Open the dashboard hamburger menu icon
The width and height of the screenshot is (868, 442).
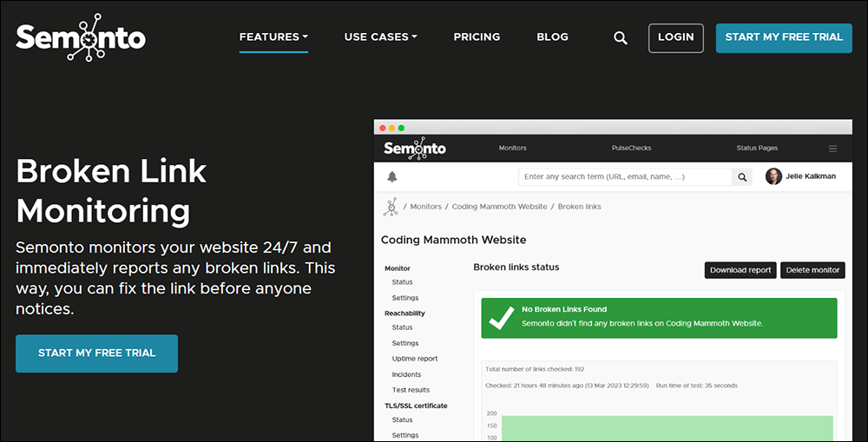(832, 148)
